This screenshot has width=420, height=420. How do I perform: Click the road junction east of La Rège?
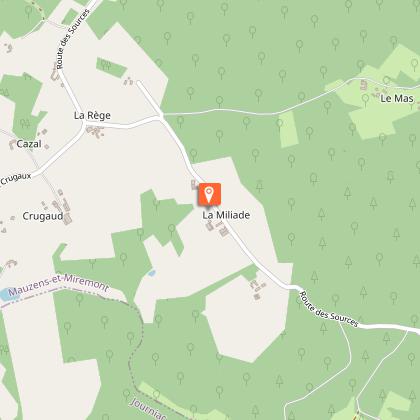click(x=161, y=117)
